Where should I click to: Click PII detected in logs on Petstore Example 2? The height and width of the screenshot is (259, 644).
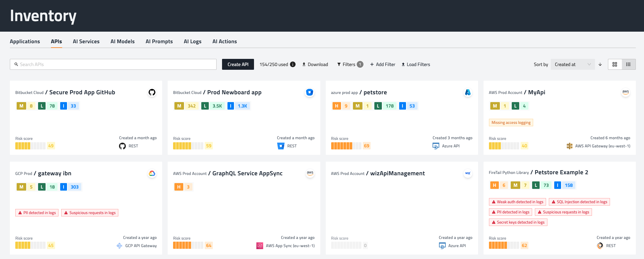point(510,212)
